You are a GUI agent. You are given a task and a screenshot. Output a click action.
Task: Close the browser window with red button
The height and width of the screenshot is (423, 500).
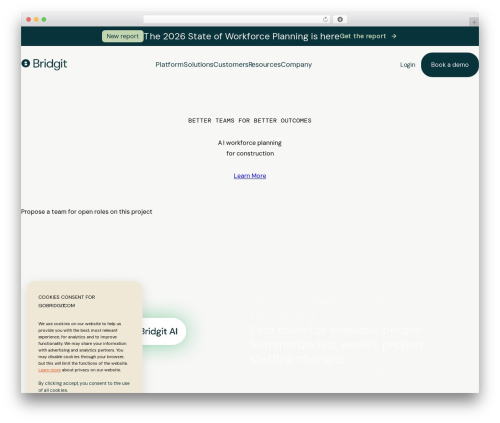(29, 19)
